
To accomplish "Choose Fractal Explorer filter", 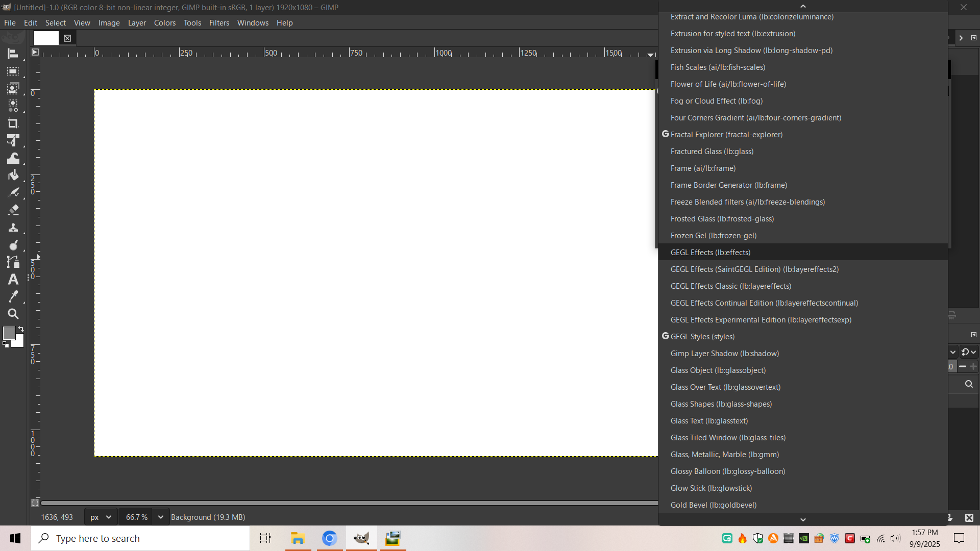I will pos(803,135).
